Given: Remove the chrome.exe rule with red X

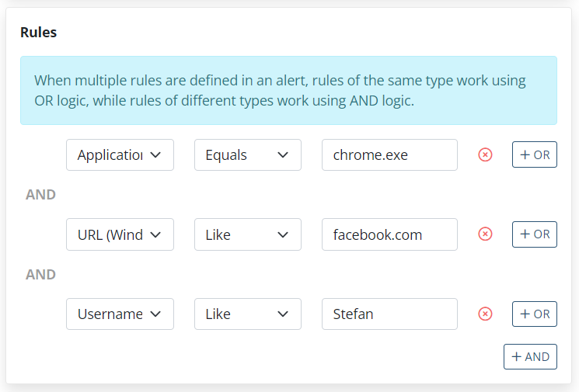Looking at the screenshot, I should (x=485, y=155).
